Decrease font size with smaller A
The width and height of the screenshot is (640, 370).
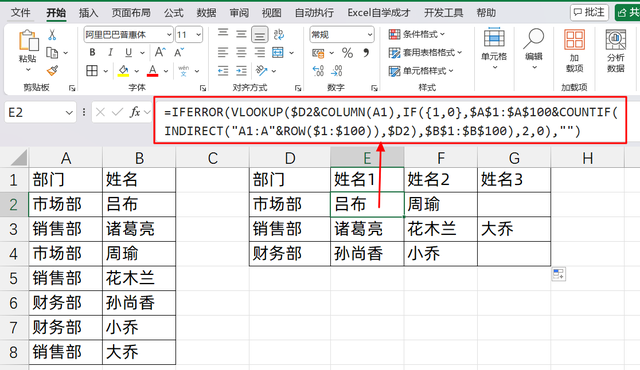coord(179,52)
